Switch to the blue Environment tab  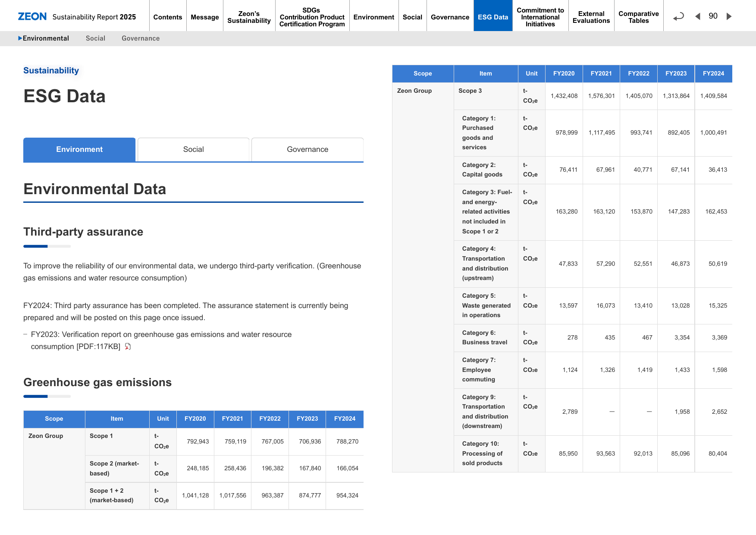[79, 149]
